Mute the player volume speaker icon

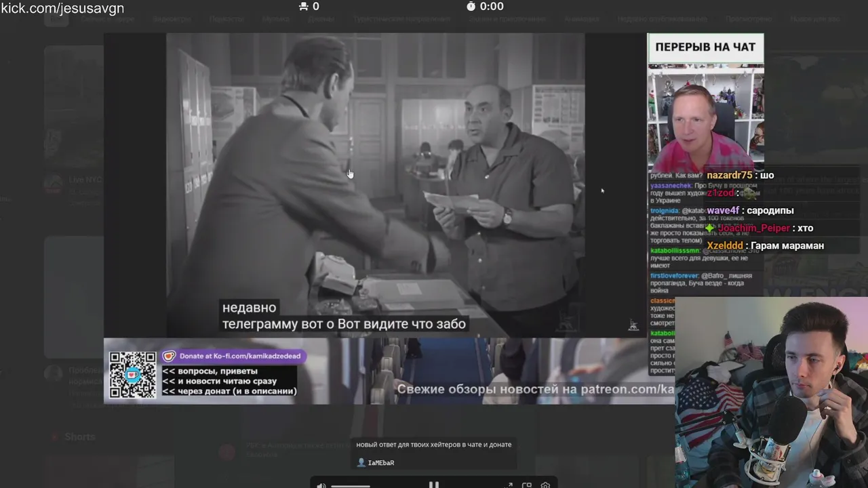(x=321, y=485)
